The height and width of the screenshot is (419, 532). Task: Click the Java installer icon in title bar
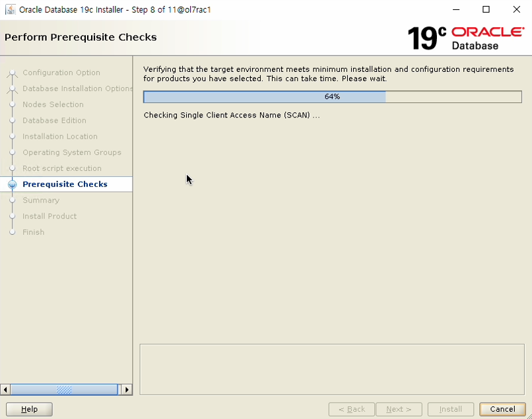coord(10,9)
